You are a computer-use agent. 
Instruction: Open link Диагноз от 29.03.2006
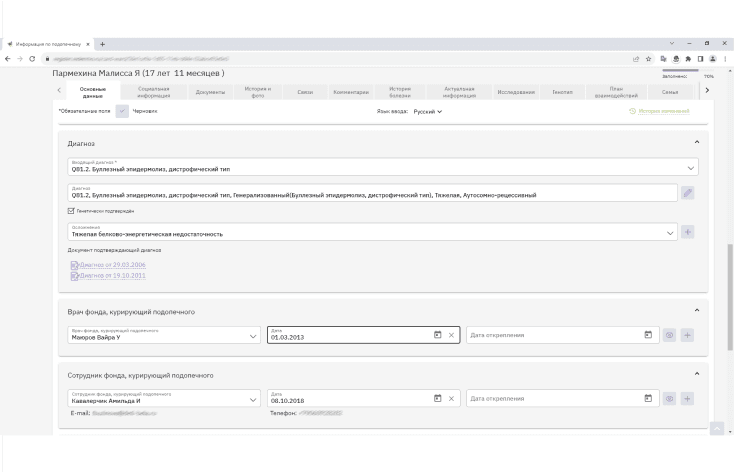click(x=112, y=265)
